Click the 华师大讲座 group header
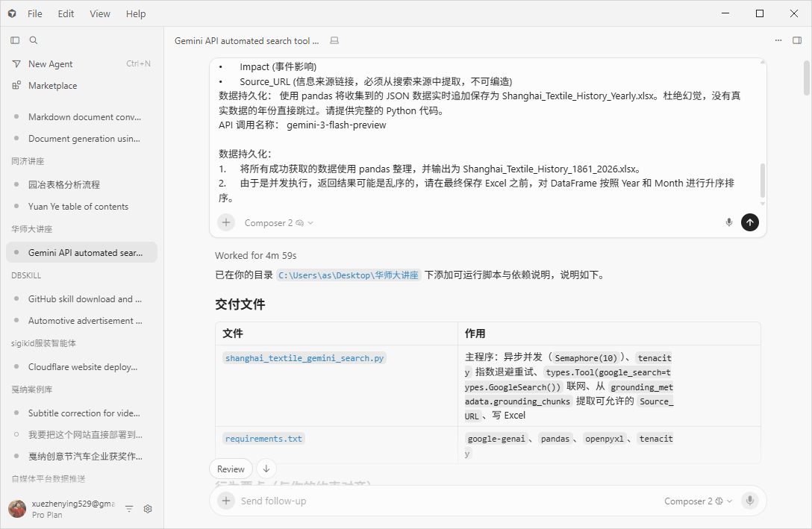Viewport: 812px width, 529px height. click(32, 229)
